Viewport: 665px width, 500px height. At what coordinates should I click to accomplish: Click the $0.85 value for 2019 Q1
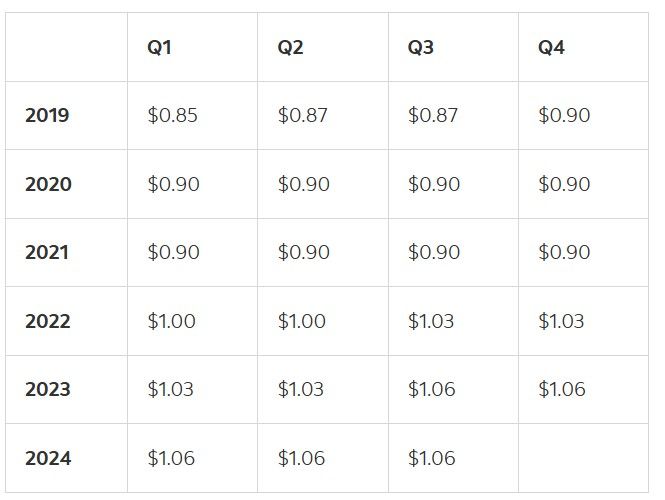pyautogui.click(x=173, y=115)
